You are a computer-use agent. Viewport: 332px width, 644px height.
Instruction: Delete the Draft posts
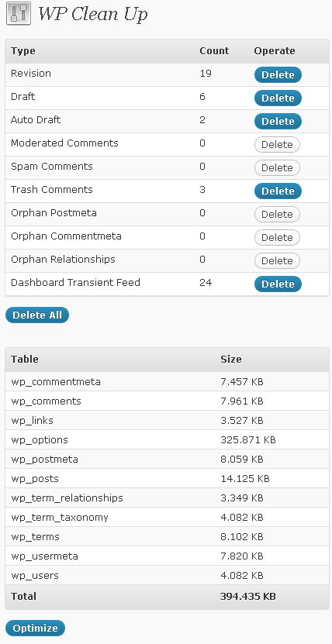tap(278, 98)
